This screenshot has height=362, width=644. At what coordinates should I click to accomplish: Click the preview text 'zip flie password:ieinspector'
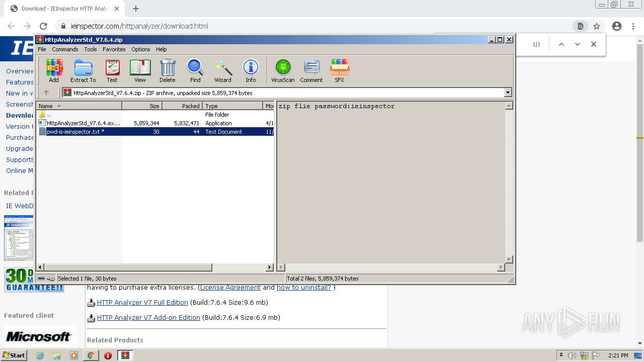tap(337, 106)
